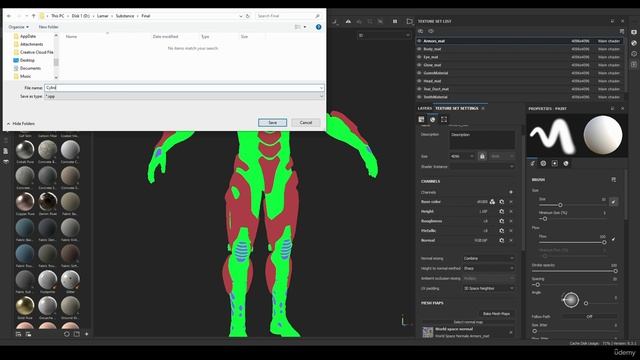The height and width of the screenshot is (360, 640).
Task: Toggle visibility of the Glow_mat texture set
Action: coord(419,65)
